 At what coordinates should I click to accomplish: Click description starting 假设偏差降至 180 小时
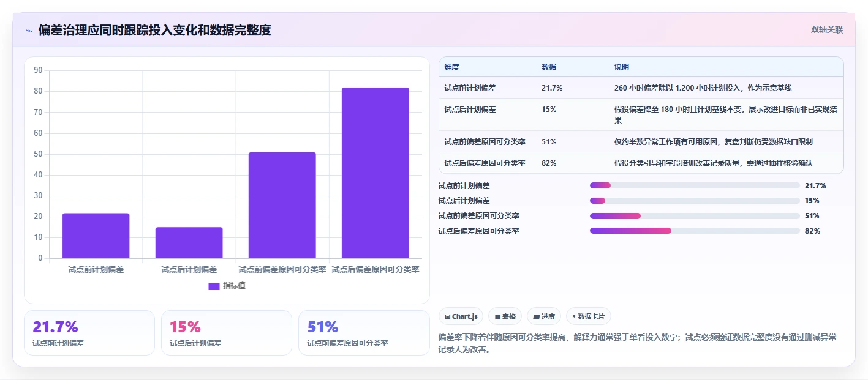pyautogui.click(x=726, y=114)
